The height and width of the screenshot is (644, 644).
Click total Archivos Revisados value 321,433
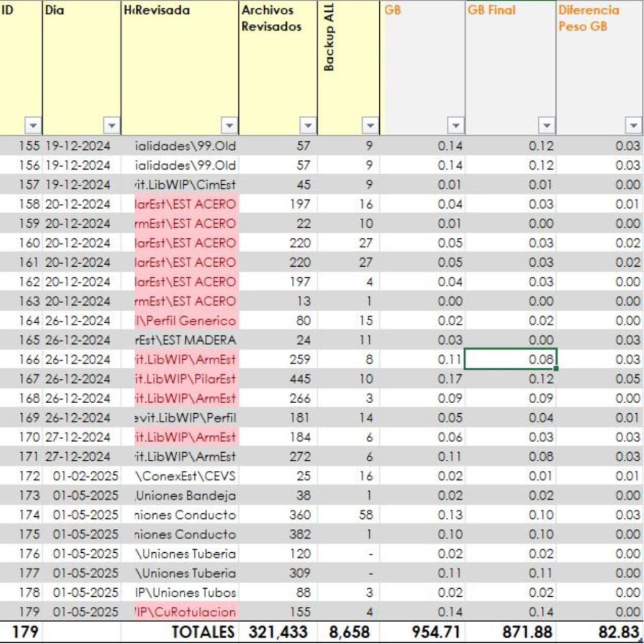279,632
